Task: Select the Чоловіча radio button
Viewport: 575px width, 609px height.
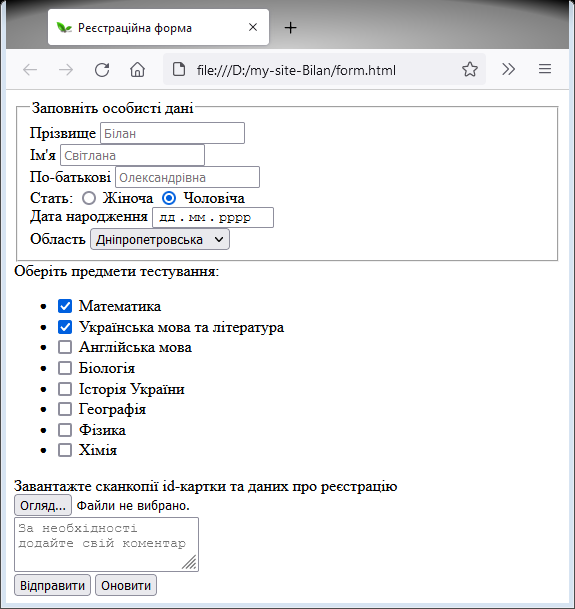Action: (169, 198)
